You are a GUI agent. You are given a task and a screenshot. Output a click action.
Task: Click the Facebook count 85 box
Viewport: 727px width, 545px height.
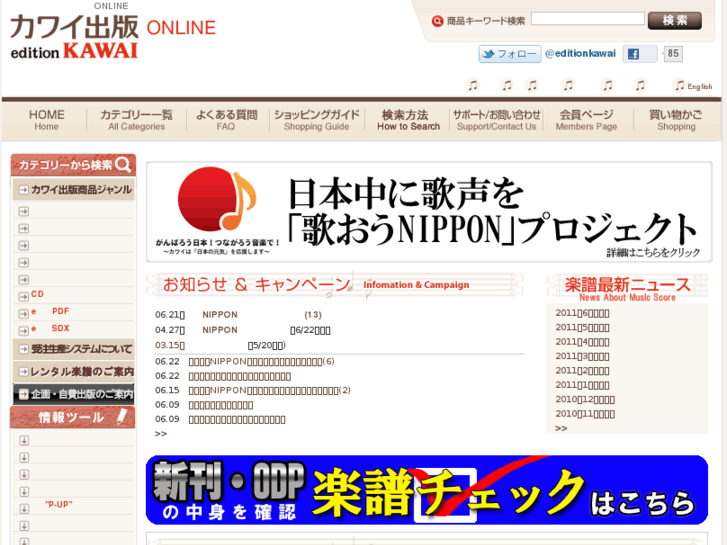pos(673,53)
